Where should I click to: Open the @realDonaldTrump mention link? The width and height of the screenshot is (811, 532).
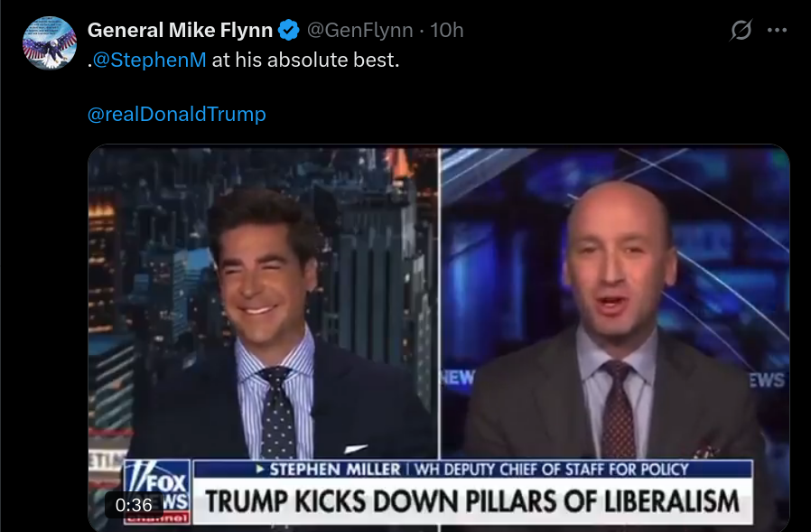[x=177, y=114]
